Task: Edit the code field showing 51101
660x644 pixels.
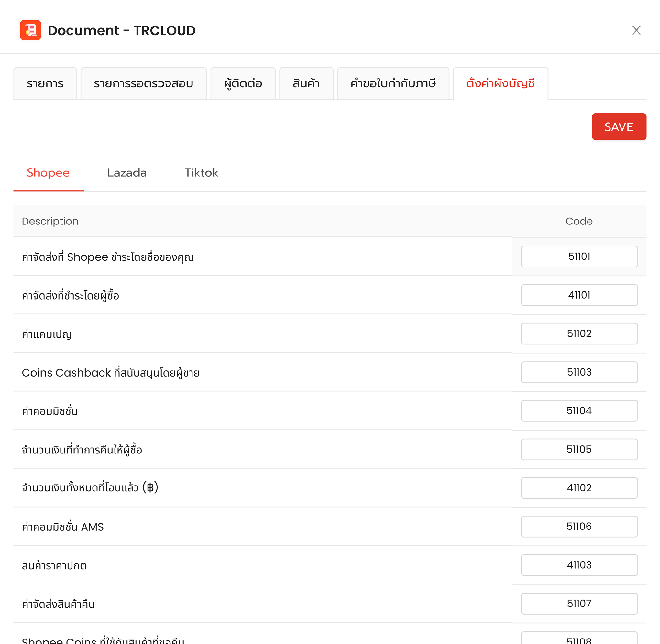Action: pyautogui.click(x=579, y=257)
